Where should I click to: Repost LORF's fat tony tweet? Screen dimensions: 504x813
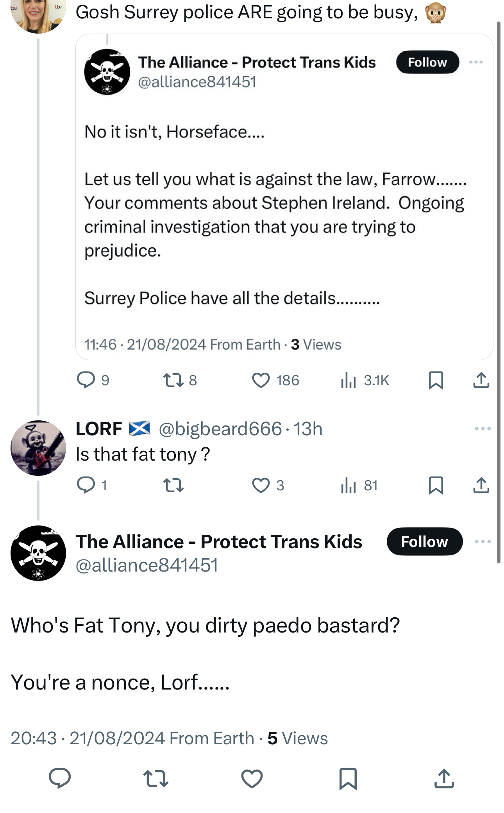coord(173,485)
